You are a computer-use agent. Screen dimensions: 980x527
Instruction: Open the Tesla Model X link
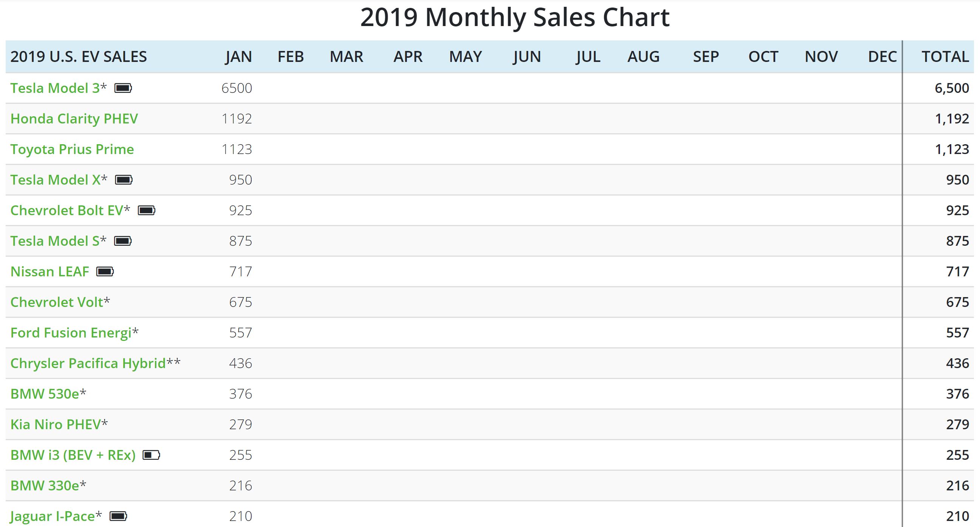pyautogui.click(x=56, y=180)
